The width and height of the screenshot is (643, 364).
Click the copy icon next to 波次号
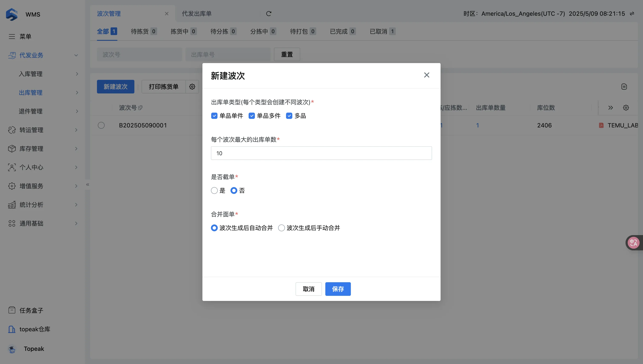coord(140,108)
